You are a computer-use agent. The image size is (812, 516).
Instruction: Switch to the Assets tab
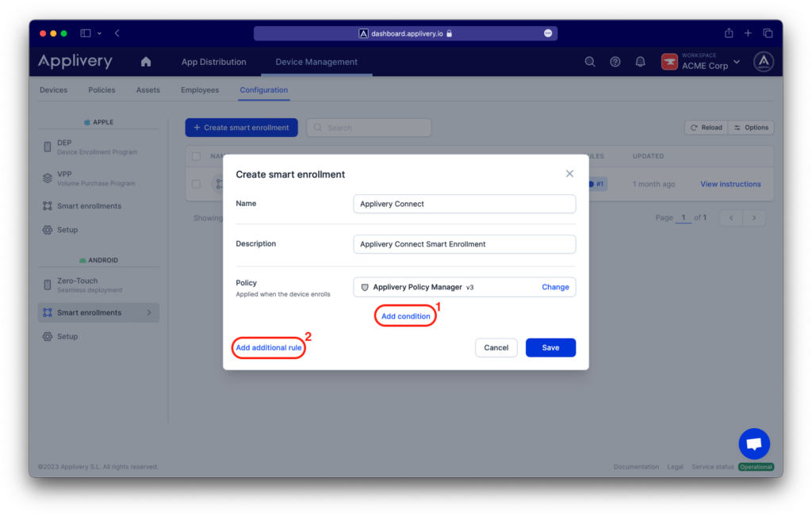(148, 90)
